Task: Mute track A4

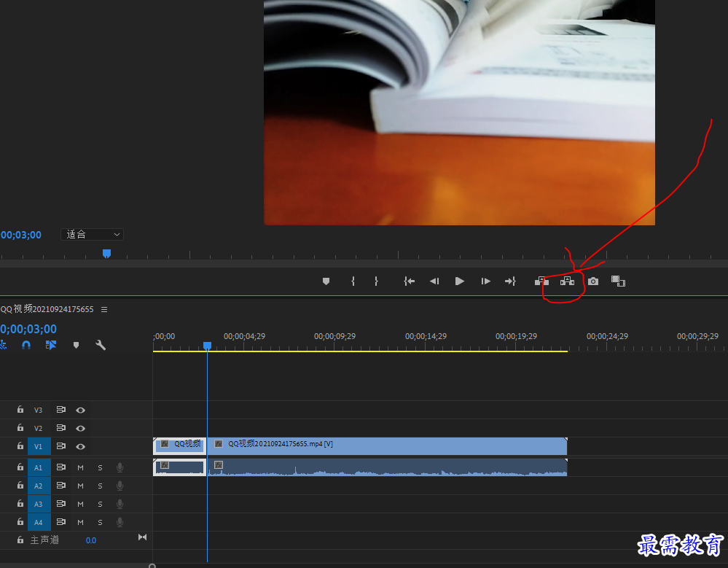Action: pyautogui.click(x=80, y=522)
